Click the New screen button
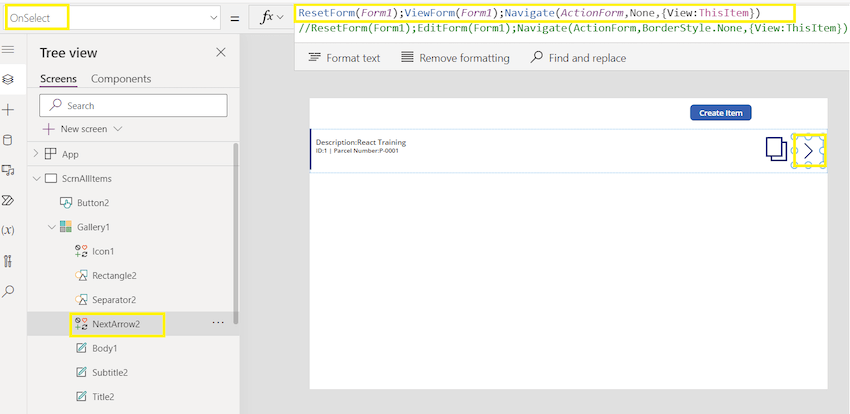The image size is (850, 414). click(x=82, y=129)
